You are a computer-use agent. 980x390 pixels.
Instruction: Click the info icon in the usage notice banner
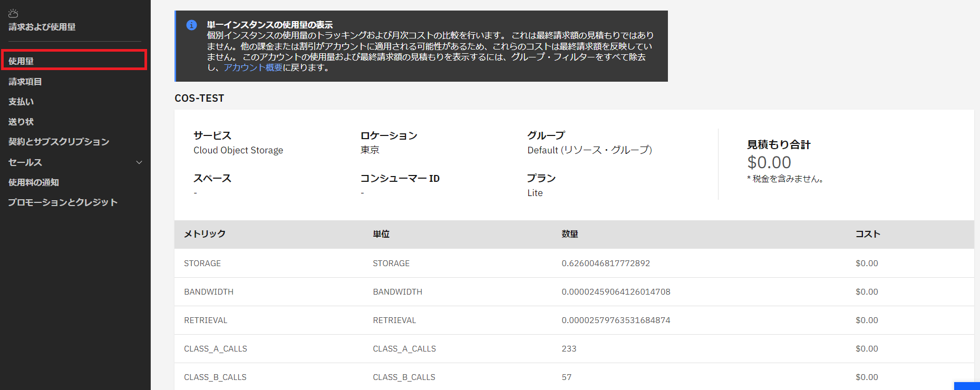click(x=191, y=25)
